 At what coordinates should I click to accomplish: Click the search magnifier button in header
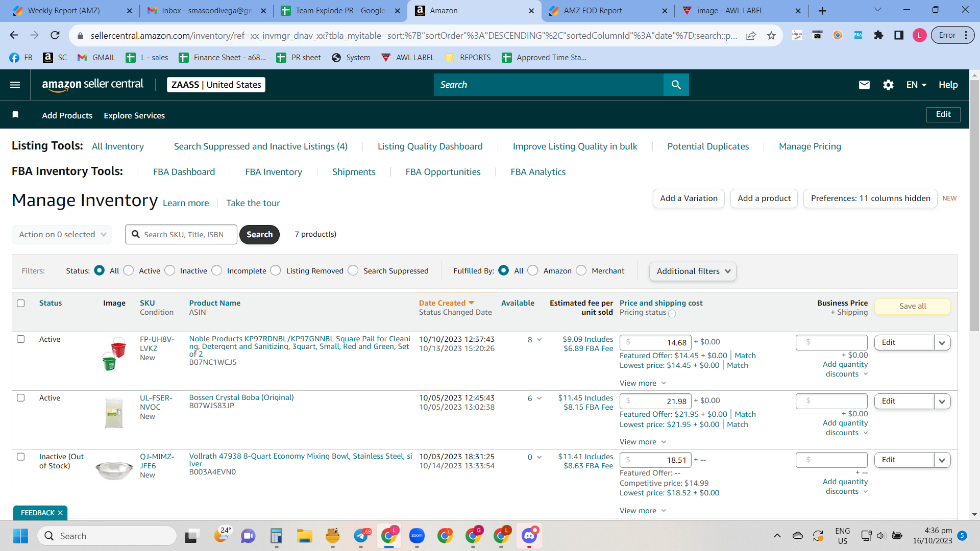tap(676, 85)
